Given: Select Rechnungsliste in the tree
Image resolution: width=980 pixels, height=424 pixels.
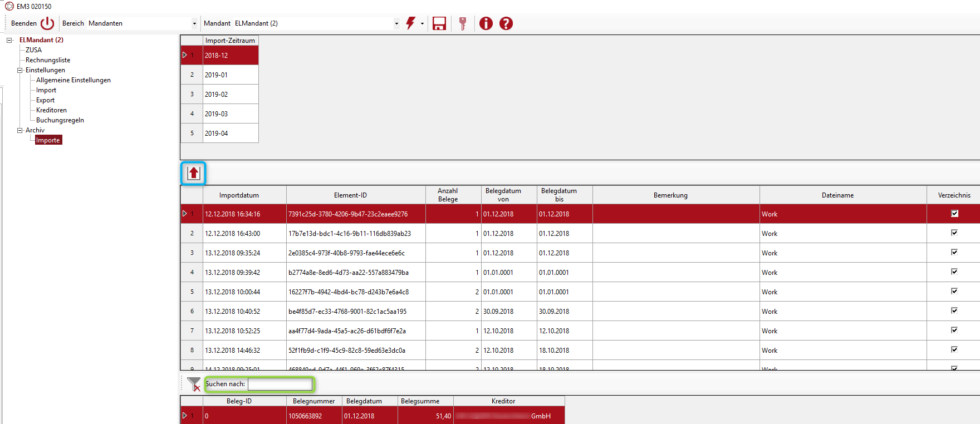Looking at the screenshot, I should (48, 60).
